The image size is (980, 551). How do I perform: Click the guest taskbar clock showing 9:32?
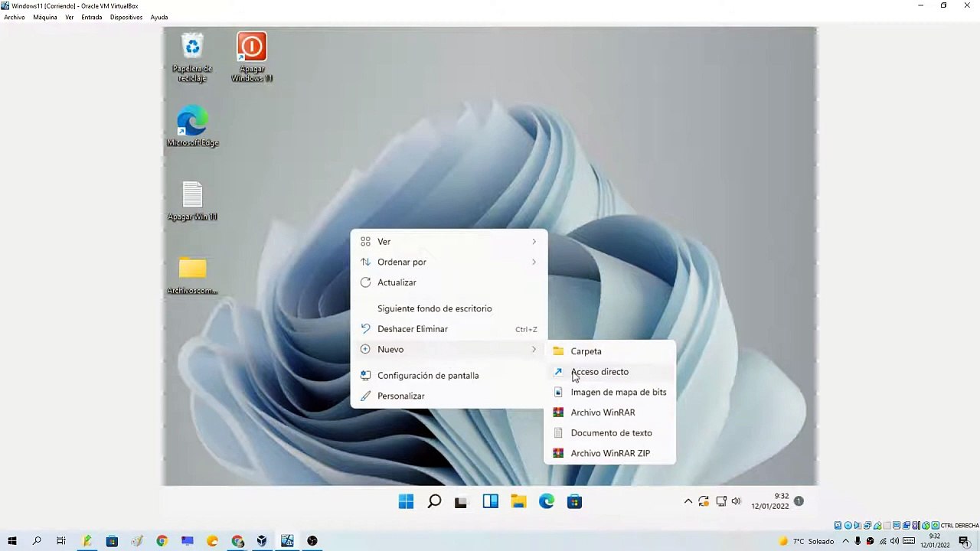coord(770,501)
